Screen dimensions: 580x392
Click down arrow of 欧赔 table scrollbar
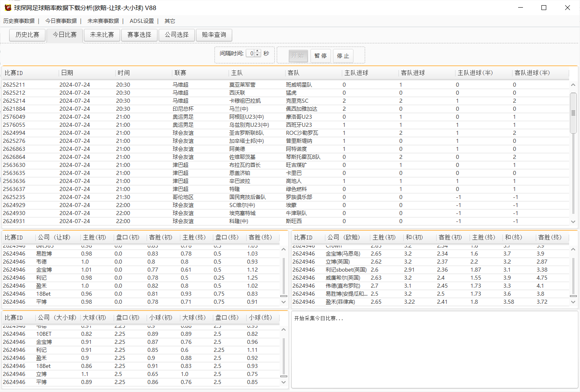(x=573, y=302)
